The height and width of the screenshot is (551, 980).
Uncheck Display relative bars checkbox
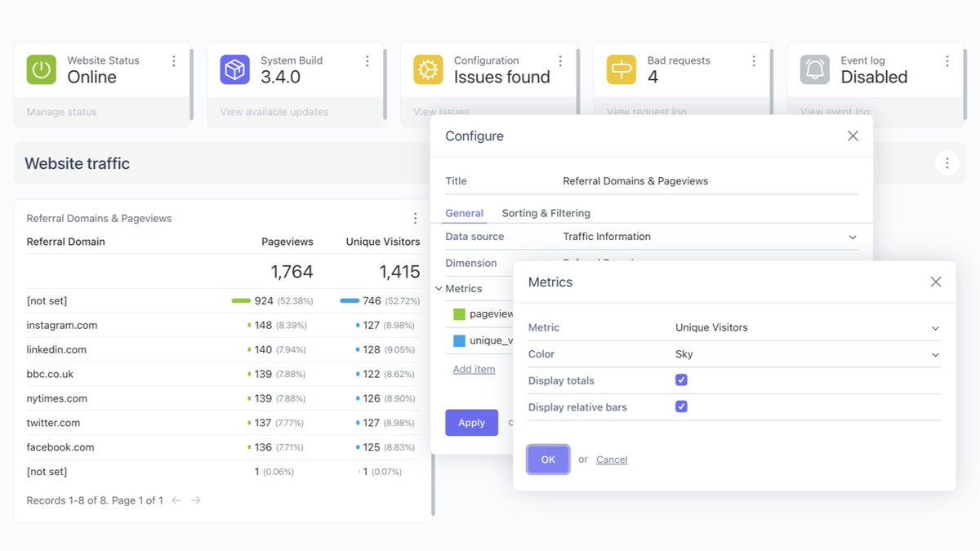click(681, 407)
